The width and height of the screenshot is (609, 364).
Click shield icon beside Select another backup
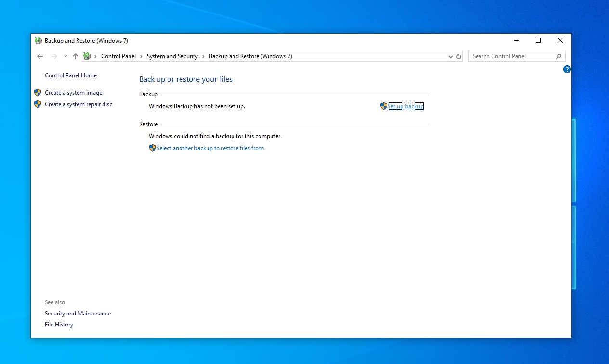153,148
